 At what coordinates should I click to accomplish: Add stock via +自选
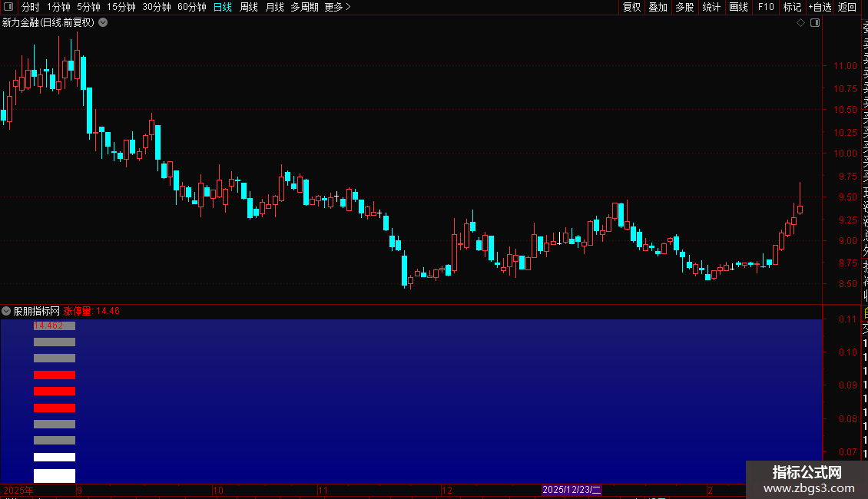click(820, 7)
